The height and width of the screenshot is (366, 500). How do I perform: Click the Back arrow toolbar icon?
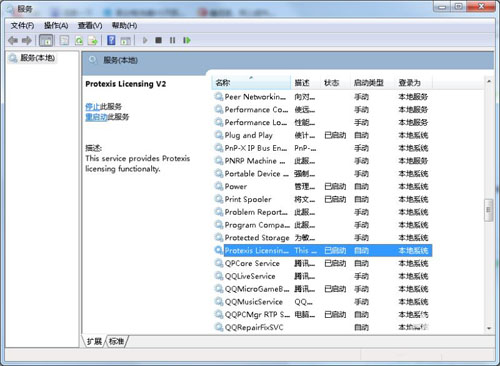pos(13,41)
